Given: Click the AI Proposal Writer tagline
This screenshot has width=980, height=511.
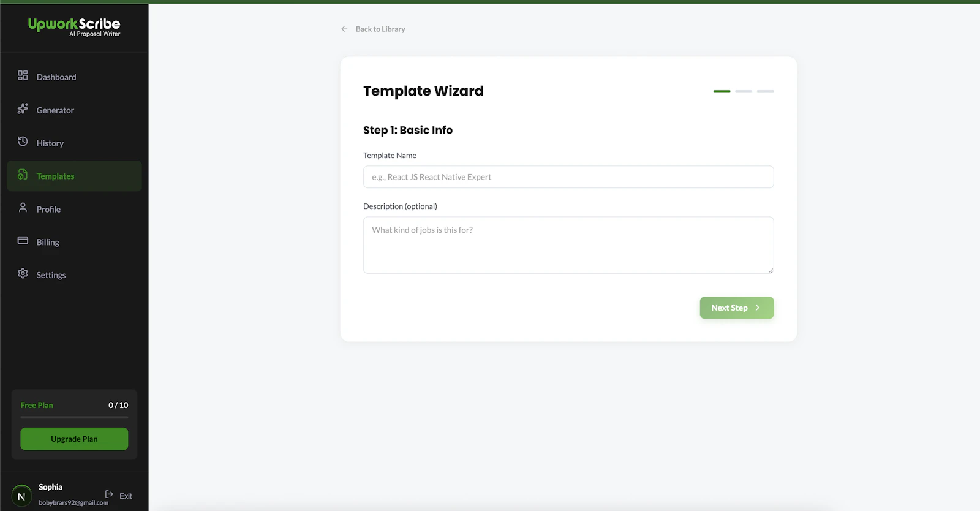Looking at the screenshot, I should [95, 34].
